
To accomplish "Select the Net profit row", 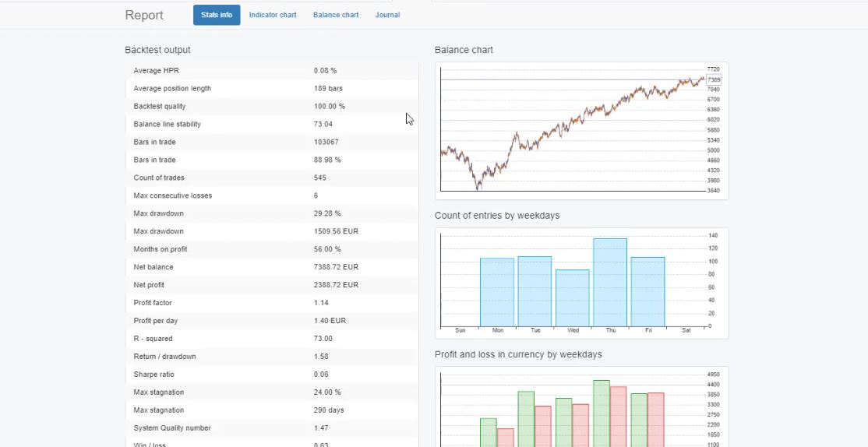I will (x=271, y=285).
